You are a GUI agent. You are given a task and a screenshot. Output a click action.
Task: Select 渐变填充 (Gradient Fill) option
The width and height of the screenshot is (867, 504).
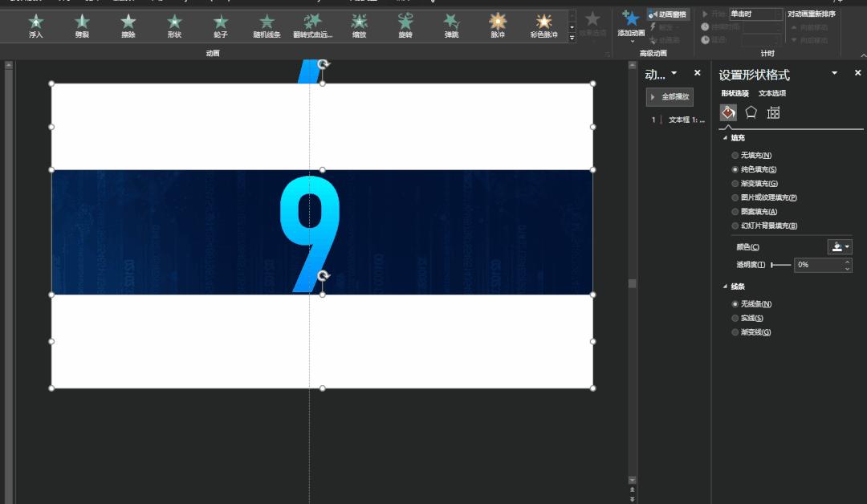(735, 184)
